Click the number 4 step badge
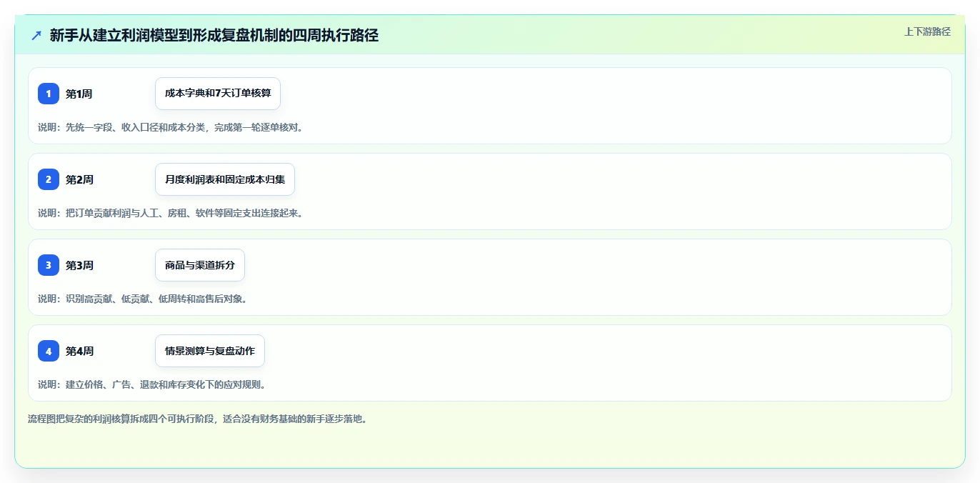980x483 pixels. (x=49, y=351)
